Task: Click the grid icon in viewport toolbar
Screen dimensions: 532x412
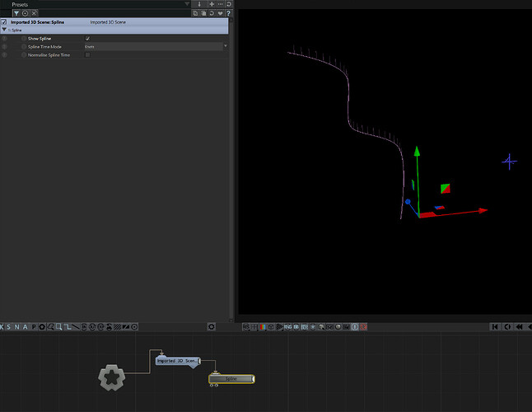Action: [254, 327]
